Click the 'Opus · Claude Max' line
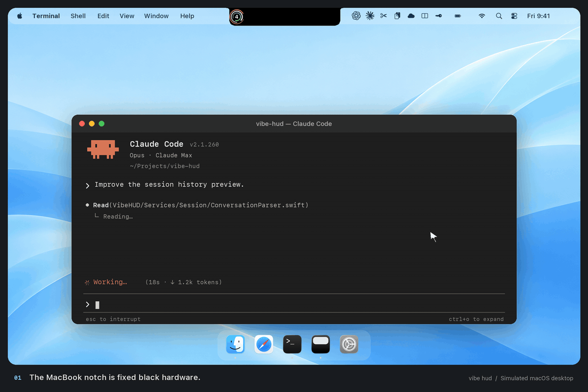The height and width of the screenshot is (392, 588). (x=161, y=155)
